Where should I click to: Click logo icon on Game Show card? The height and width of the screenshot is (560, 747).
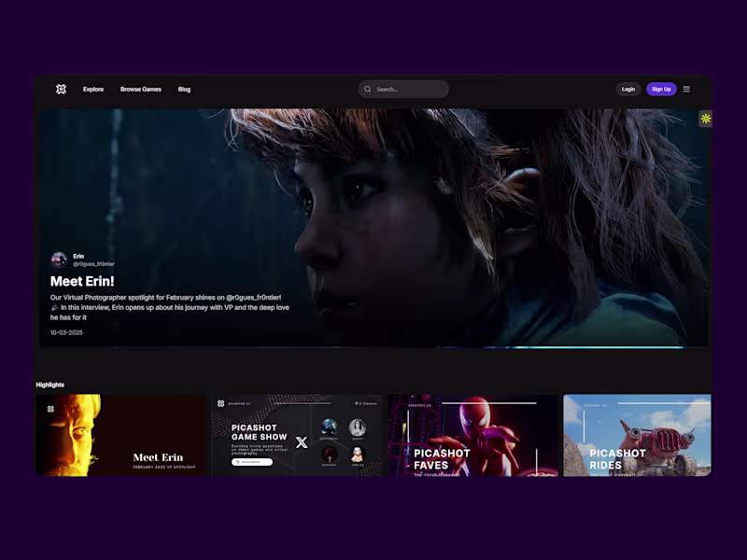coord(221,403)
